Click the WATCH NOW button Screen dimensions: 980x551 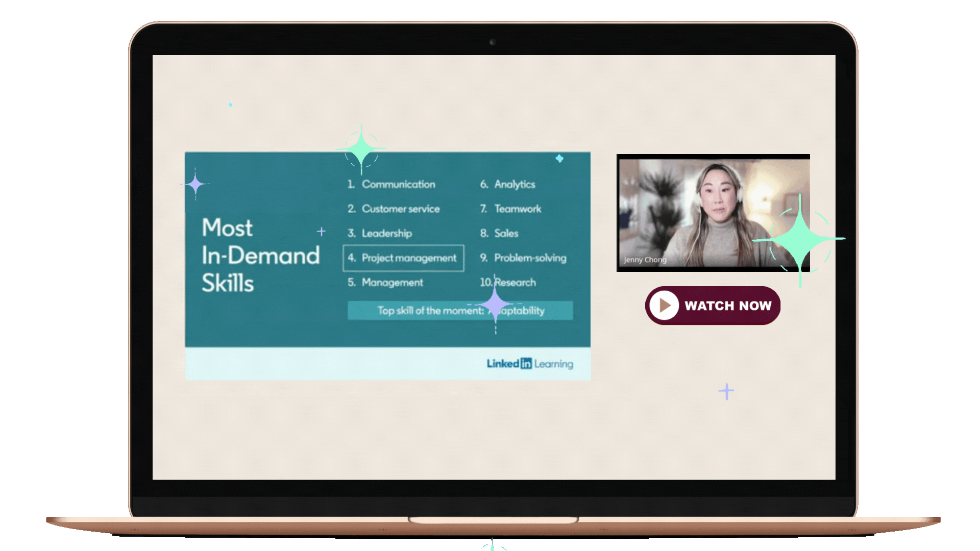coord(713,306)
